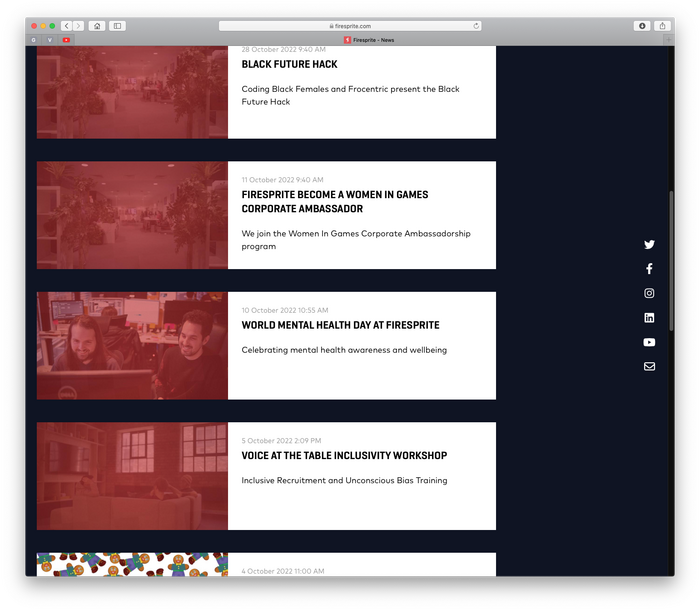Click '5 October 2022 2:09 PM' date
The height and width of the screenshot is (610, 700).
tap(281, 440)
